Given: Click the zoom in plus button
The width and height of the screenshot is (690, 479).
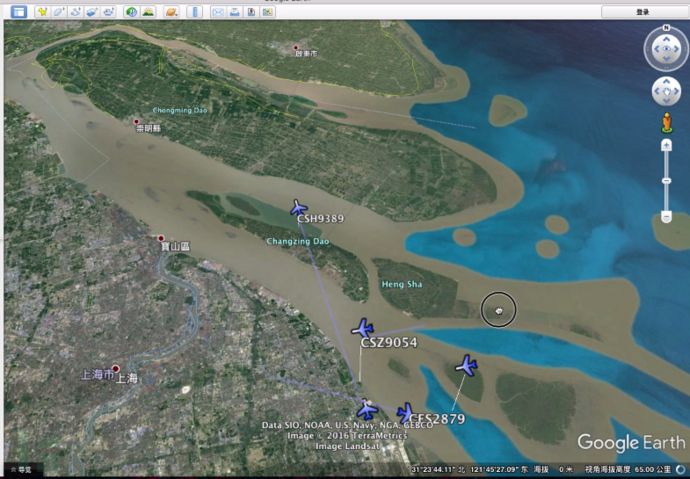Looking at the screenshot, I should tap(666, 146).
